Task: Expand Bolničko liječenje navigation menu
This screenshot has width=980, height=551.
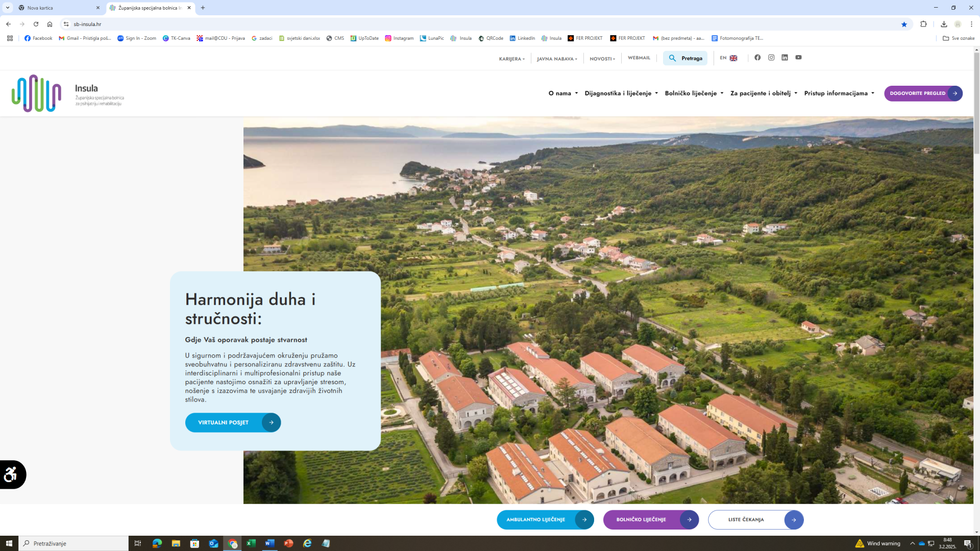Action: click(x=694, y=93)
